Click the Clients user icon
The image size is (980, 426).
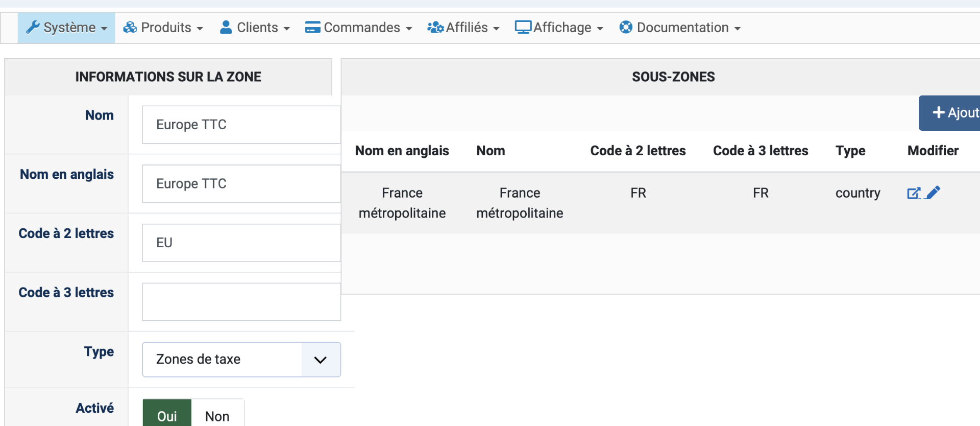click(x=226, y=27)
